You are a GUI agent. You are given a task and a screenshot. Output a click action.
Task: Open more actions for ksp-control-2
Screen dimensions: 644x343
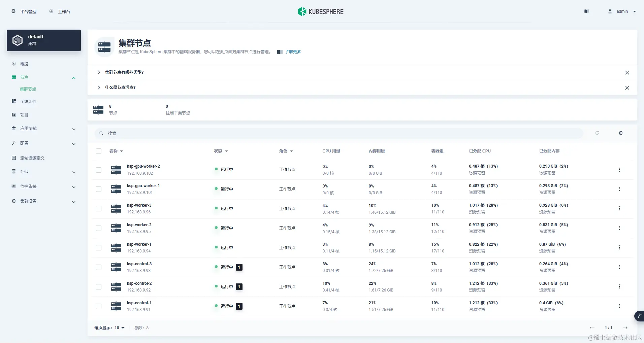click(619, 286)
